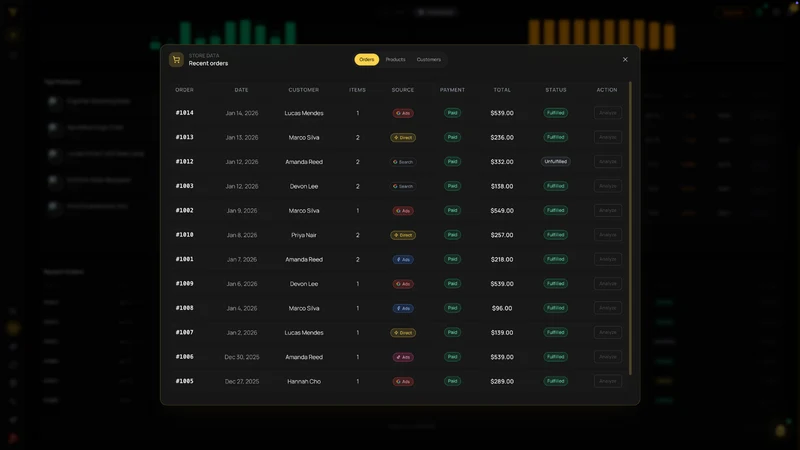Screen dimensions: 800x450
Task: Click the ORDER column header
Action: pos(184,90)
